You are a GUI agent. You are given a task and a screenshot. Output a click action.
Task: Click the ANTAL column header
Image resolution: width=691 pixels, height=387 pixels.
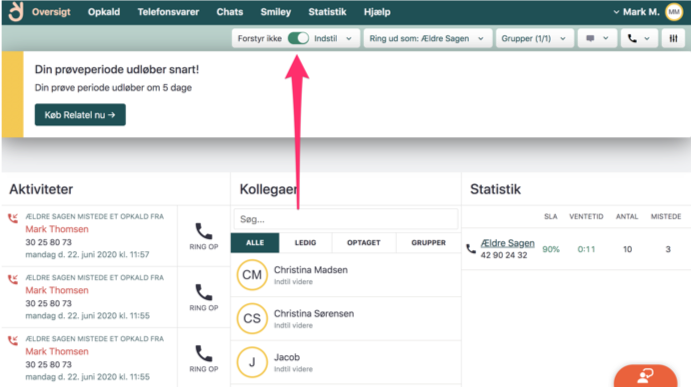tap(627, 216)
